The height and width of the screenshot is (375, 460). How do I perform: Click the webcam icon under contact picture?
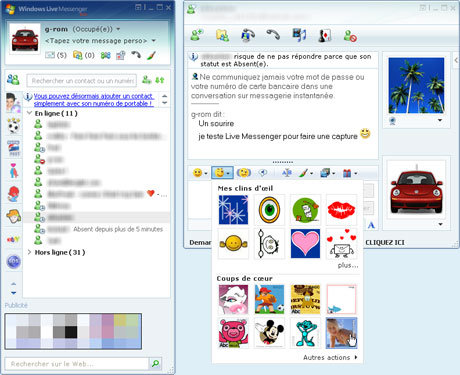click(x=392, y=120)
